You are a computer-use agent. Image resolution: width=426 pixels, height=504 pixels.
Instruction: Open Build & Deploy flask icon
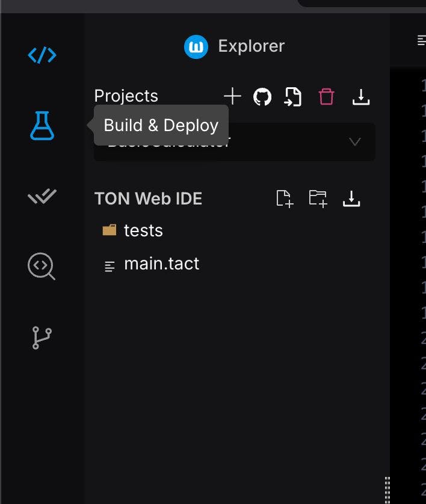[42, 126]
